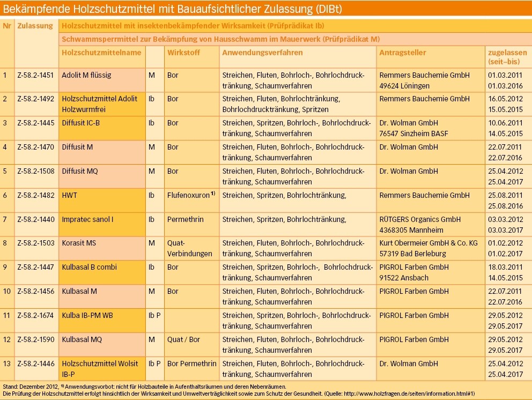Select the start date '25.08.2011'
This screenshot has height=400, width=532.
click(x=505, y=195)
